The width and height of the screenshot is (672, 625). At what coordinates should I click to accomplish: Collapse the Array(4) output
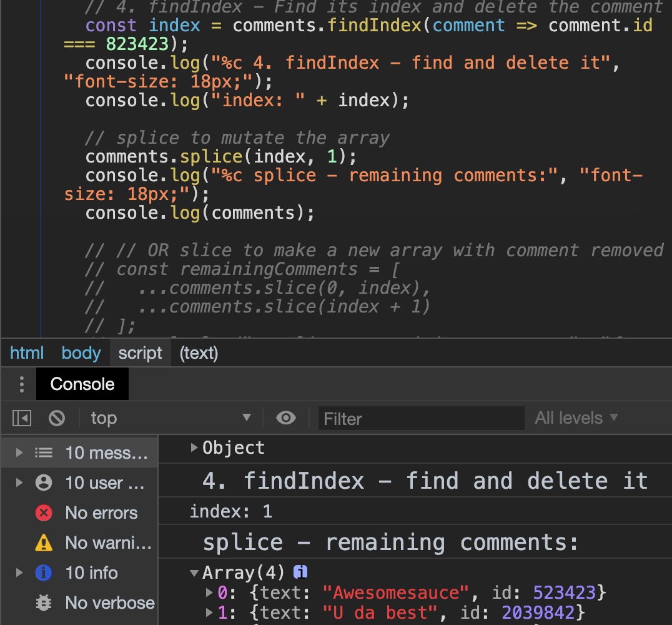pos(195,572)
